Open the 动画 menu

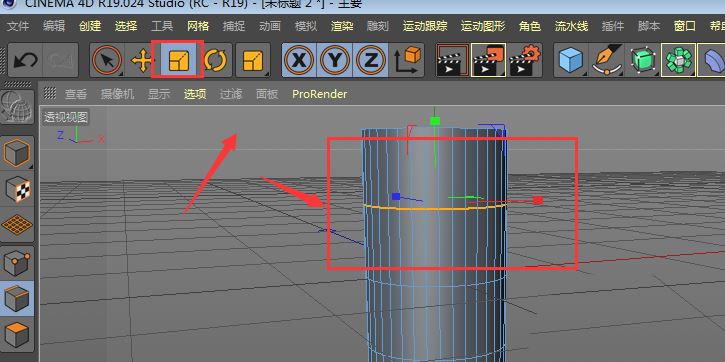270,26
